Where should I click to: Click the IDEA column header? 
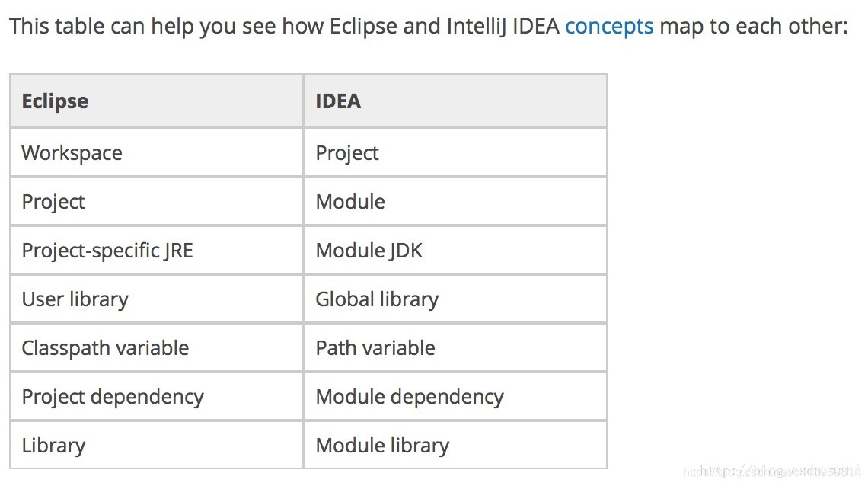click(455, 101)
